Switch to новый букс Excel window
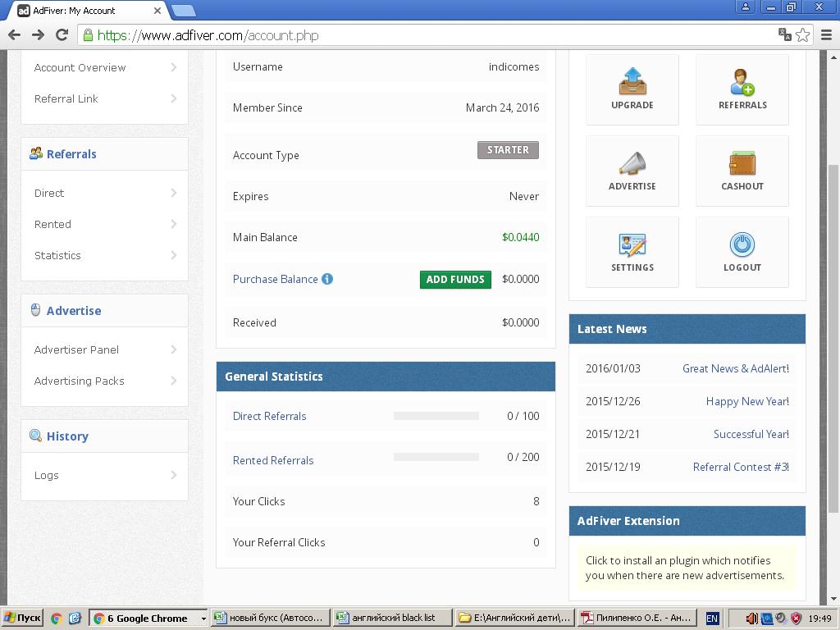The height and width of the screenshot is (630, 840). click(x=269, y=619)
